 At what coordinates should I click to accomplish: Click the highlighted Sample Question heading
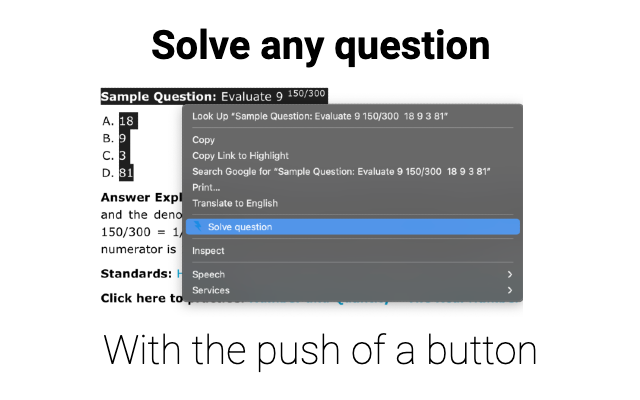point(158,97)
